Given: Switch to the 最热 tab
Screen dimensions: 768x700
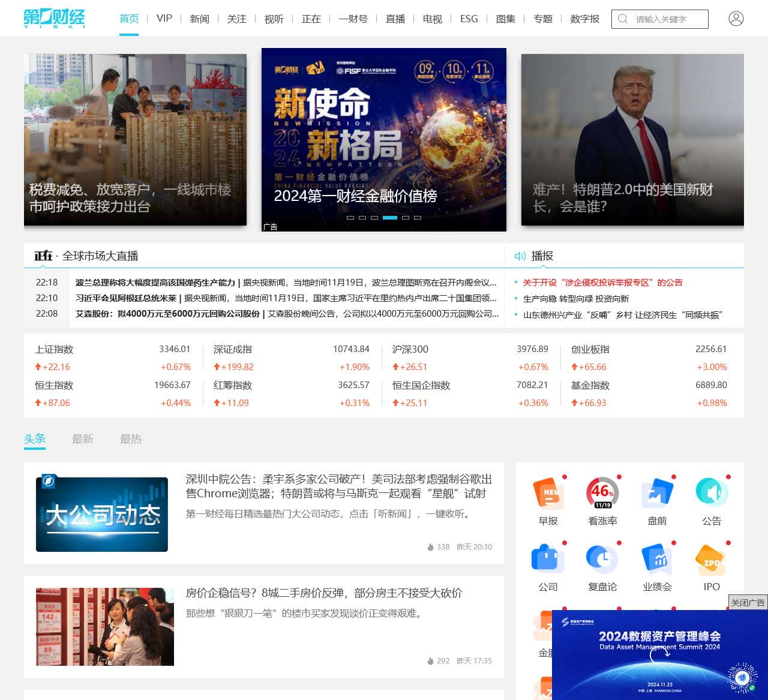Looking at the screenshot, I should point(131,438).
